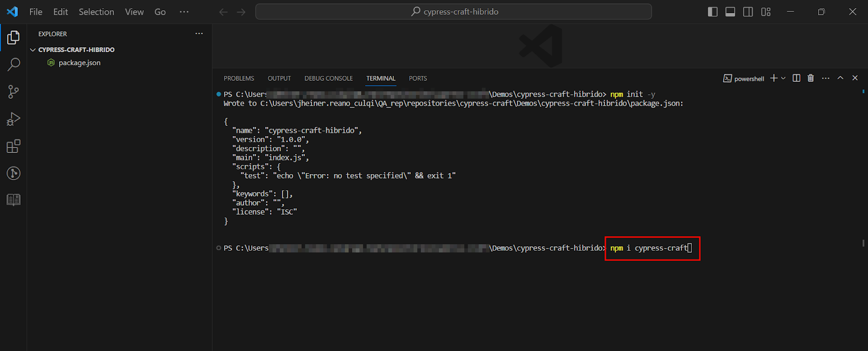Click the "Wrote to" package.json path line
The width and height of the screenshot is (868, 351).
point(454,104)
